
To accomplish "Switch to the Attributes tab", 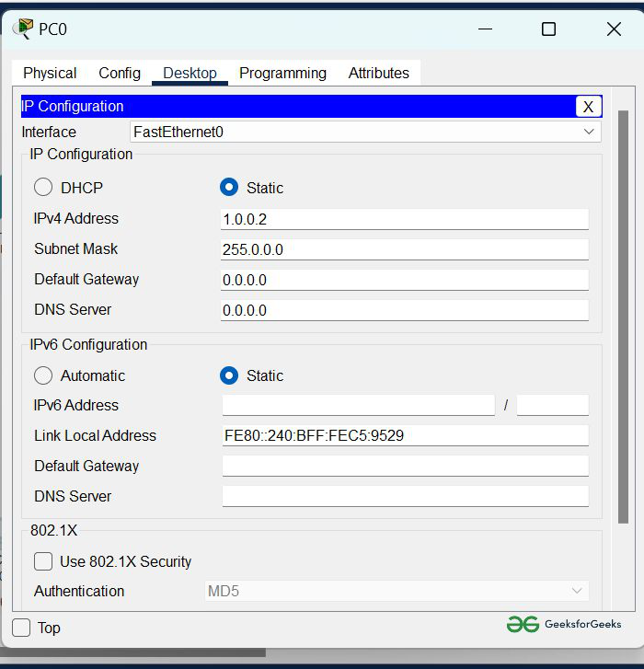I will (379, 73).
